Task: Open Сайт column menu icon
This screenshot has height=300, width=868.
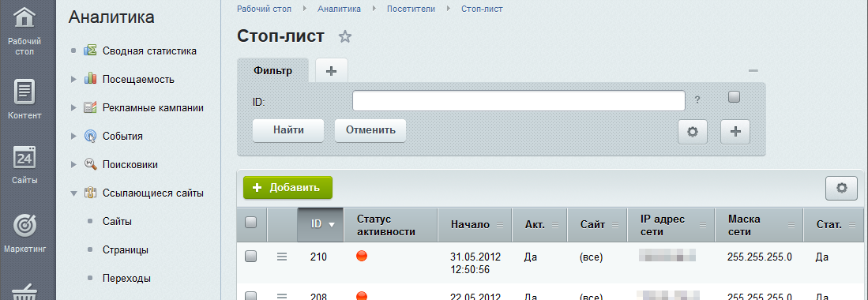Action: pos(615,225)
